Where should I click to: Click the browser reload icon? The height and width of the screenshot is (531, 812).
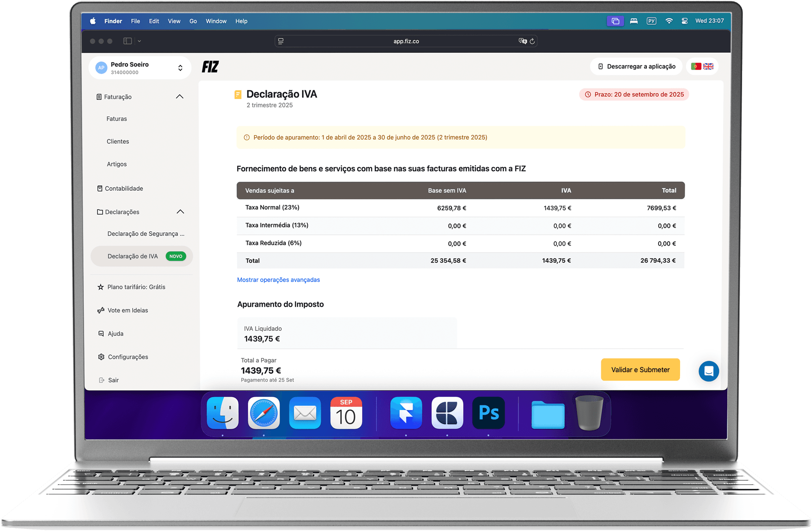[x=532, y=41]
